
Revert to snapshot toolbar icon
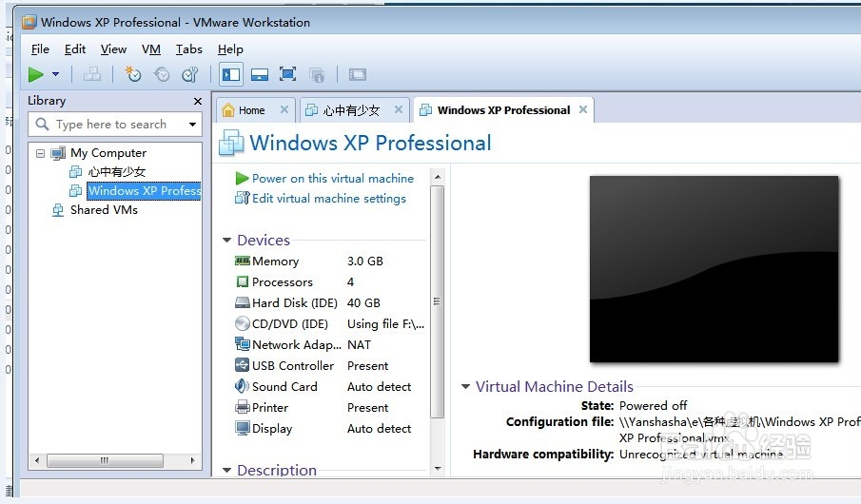(x=162, y=74)
